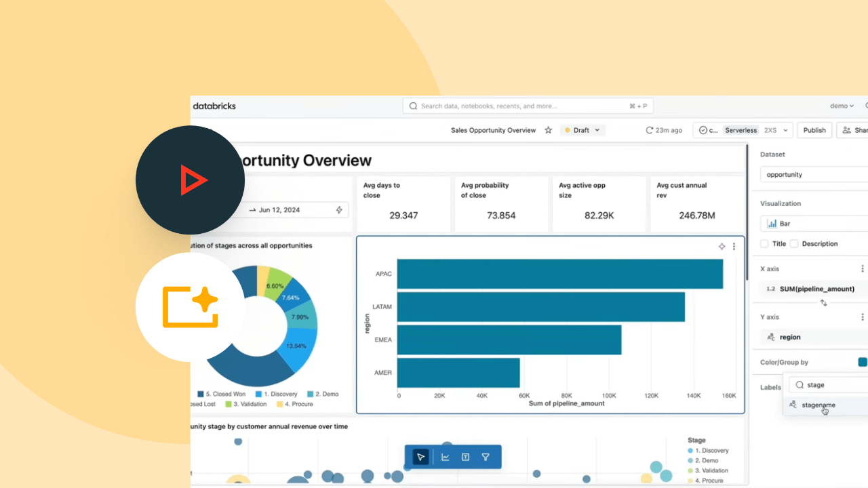Click the add filter funnel tool
868x488 pixels.
486,457
